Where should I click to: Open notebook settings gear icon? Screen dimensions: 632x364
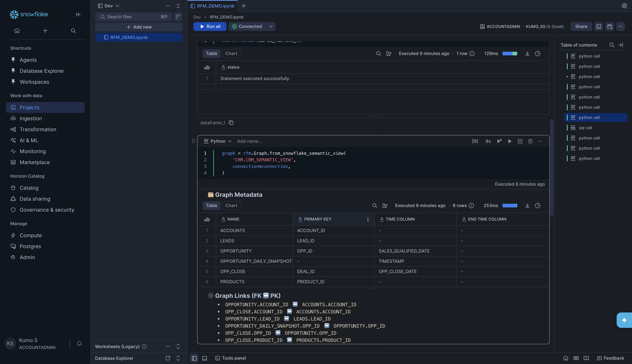(x=624, y=6)
